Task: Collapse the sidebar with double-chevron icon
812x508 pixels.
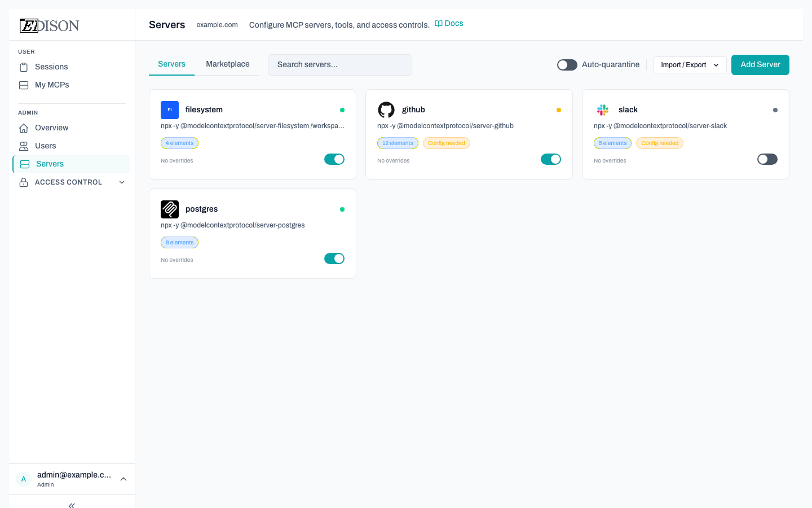Action: [72, 505]
